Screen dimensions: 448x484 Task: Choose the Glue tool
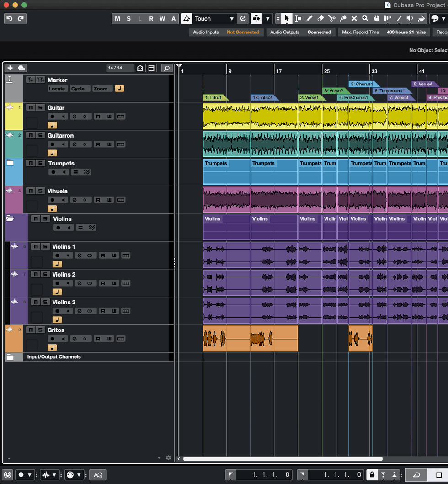[343, 19]
